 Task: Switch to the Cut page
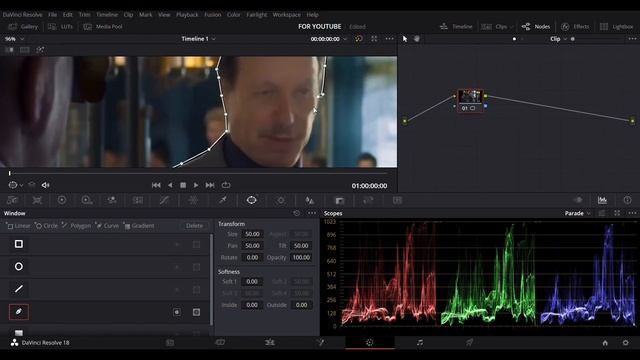coord(220,342)
